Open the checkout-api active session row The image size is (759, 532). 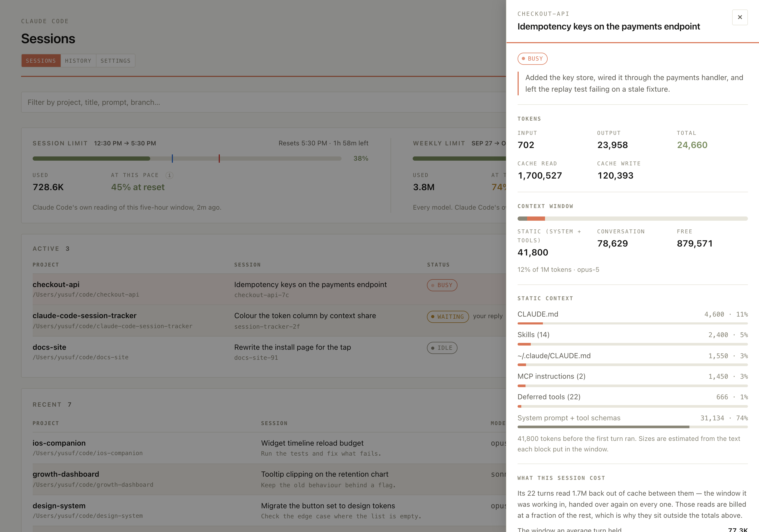pyautogui.click(x=269, y=289)
